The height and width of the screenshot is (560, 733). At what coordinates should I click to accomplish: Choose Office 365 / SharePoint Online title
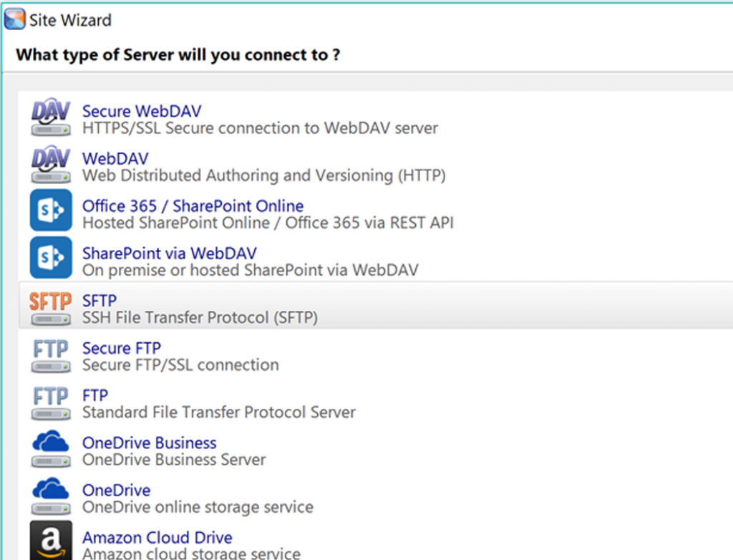pos(193,206)
